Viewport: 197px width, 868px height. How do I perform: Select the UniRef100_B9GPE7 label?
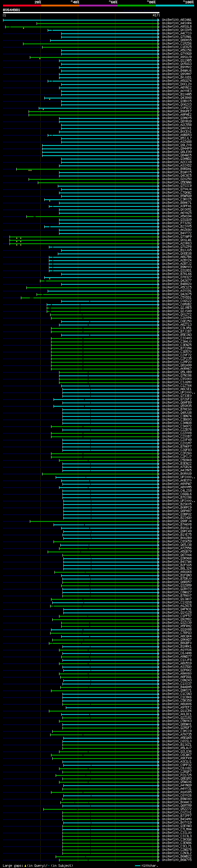pos(177,111)
